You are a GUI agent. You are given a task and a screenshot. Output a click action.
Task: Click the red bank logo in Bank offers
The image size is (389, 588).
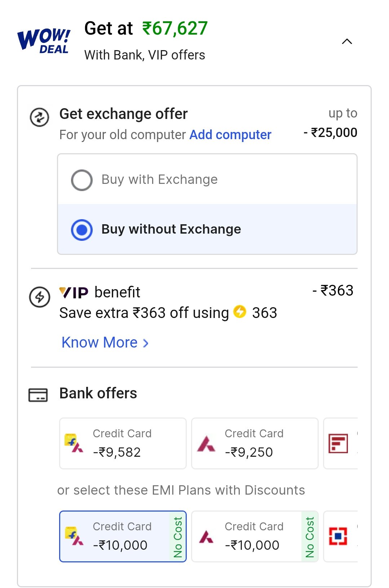tap(338, 443)
